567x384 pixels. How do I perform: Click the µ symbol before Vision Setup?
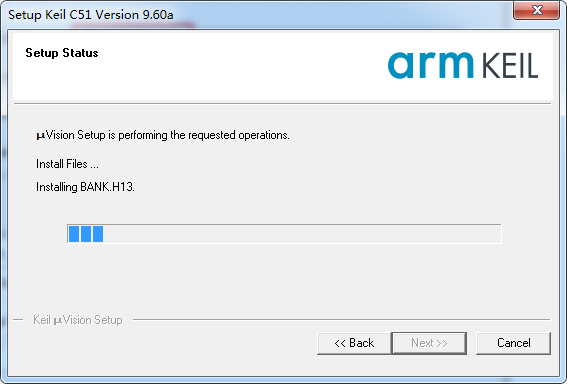[x=40, y=136]
